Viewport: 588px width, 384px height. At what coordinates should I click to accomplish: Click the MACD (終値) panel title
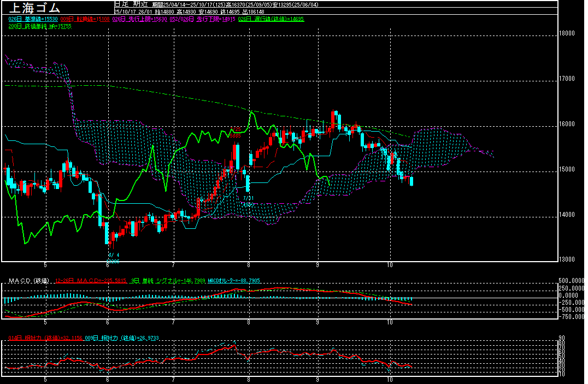click(x=28, y=281)
